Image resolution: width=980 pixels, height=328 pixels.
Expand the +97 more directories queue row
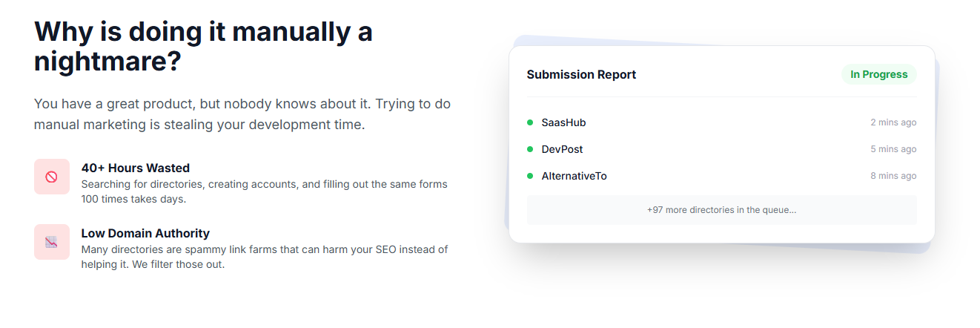click(721, 210)
